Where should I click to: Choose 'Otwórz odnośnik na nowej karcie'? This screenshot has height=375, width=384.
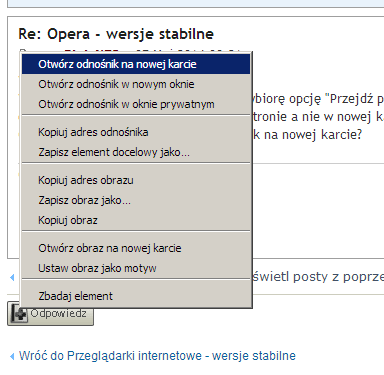pos(136,64)
